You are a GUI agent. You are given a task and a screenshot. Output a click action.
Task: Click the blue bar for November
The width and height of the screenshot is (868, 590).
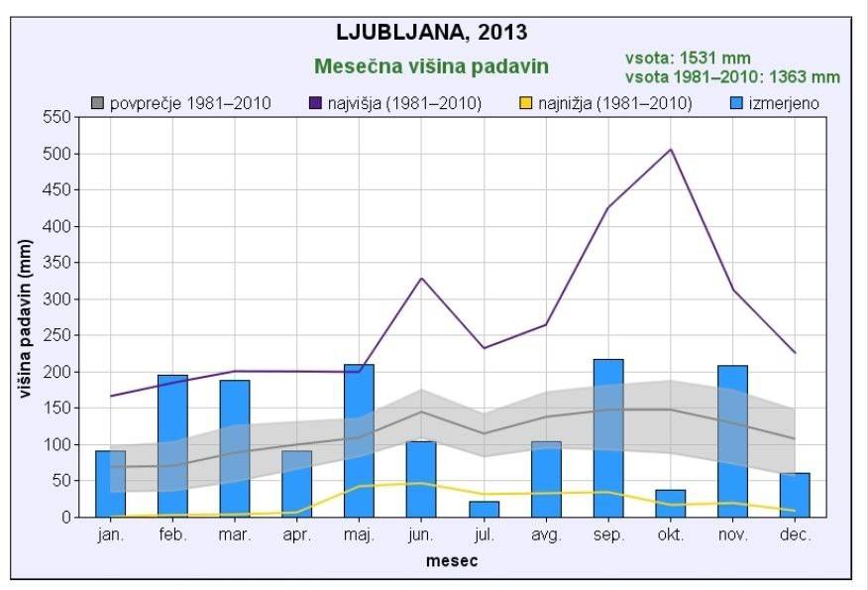point(732,440)
